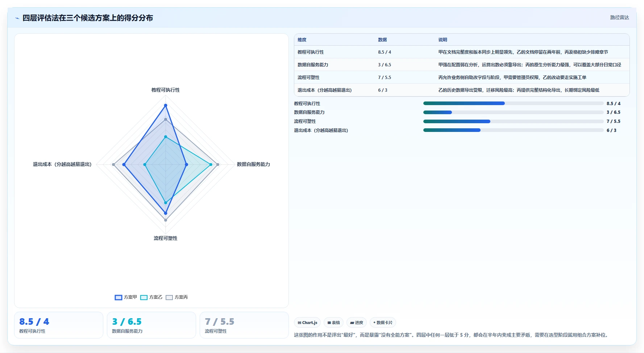The height and width of the screenshot is (353, 644).
Task: Click the 流程可塑性 axis label on radar
Action: (x=166, y=238)
